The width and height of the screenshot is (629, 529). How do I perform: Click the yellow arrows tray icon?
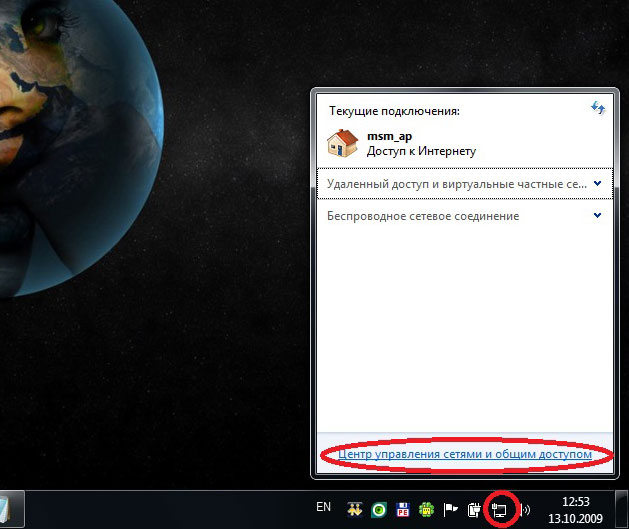tap(355, 509)
